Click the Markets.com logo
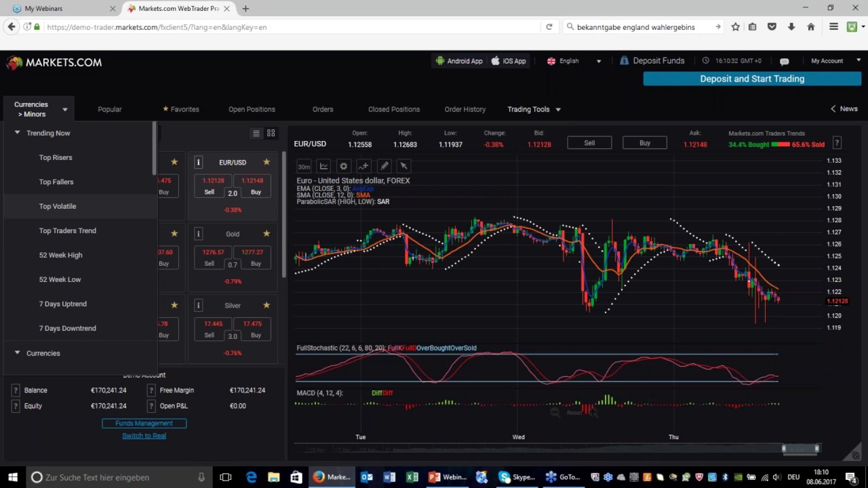Viewport: 868px width, 488px height. pyautogui.click(x=54, y=62)
